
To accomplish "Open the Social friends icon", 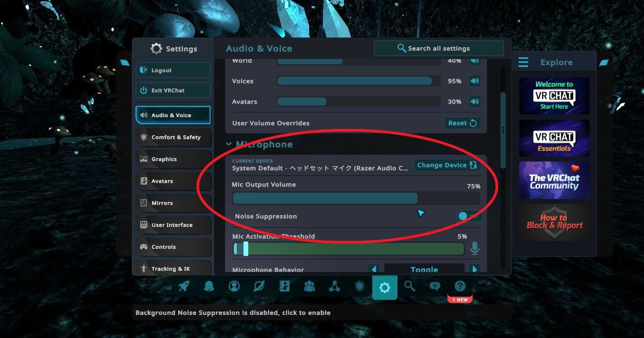I will pos(309,286).
